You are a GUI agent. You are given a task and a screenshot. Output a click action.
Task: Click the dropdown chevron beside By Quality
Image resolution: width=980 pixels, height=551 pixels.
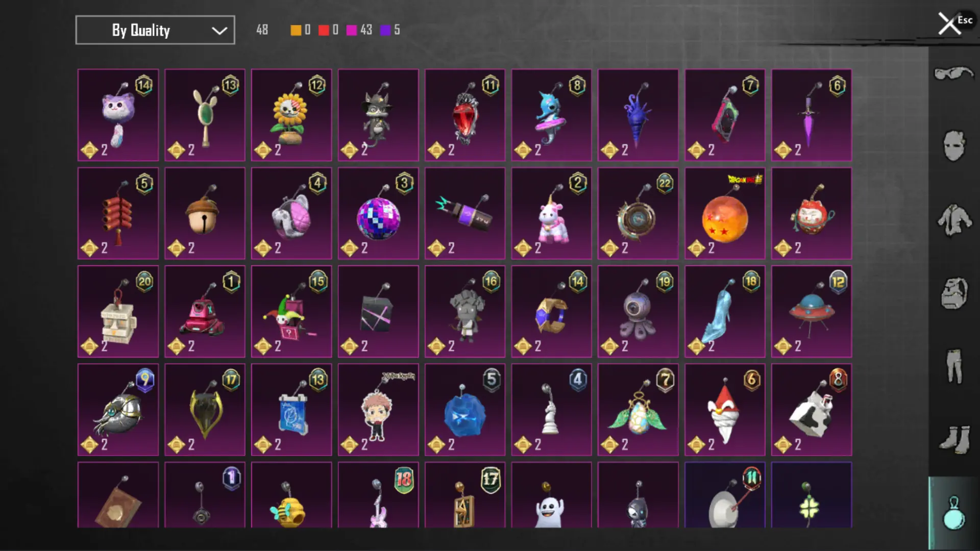[219, 31]
